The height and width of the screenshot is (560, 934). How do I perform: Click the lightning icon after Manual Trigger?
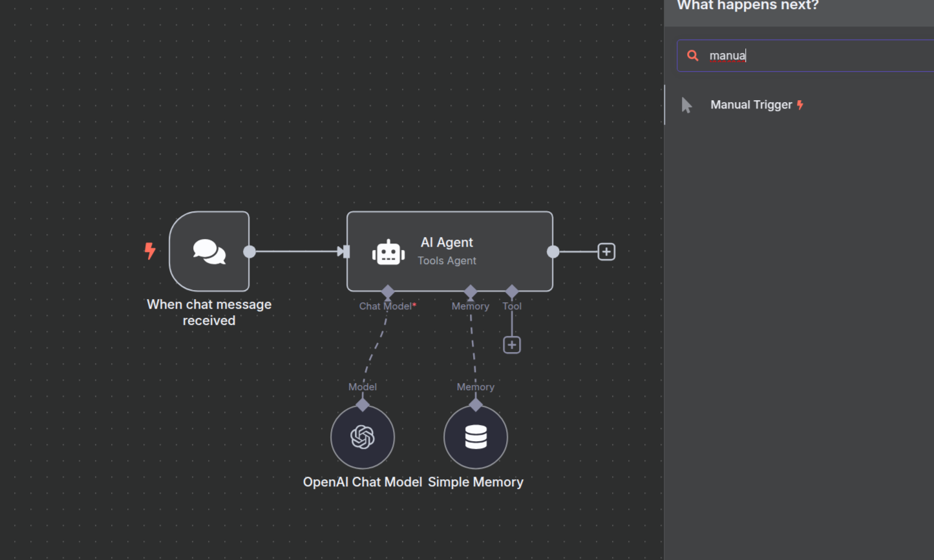click(800, 105)
